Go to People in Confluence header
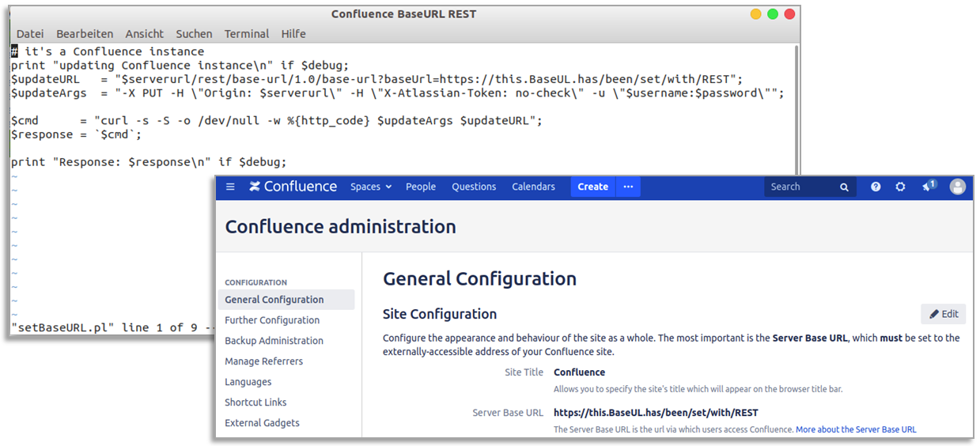 [x=421, y=187]
